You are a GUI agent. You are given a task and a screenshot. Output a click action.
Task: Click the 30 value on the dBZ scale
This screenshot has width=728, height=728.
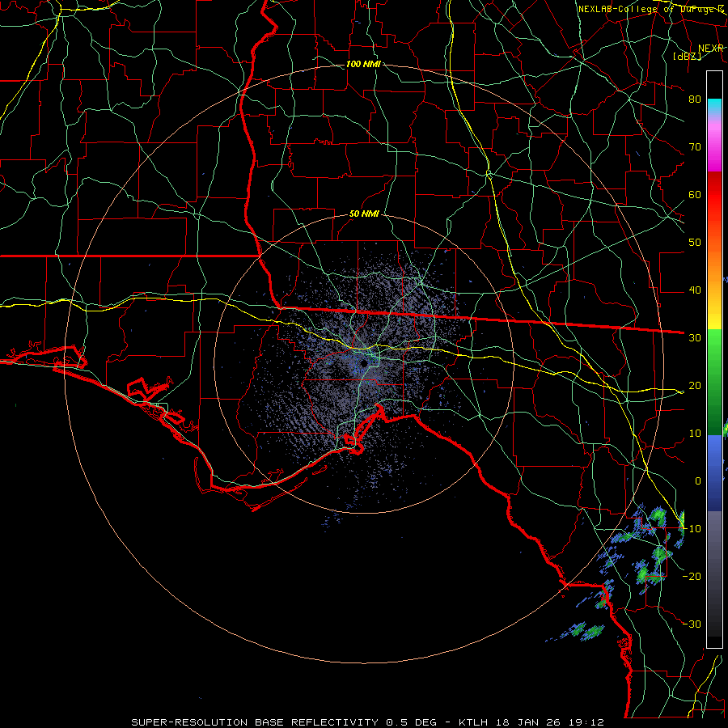coord(695,337)
